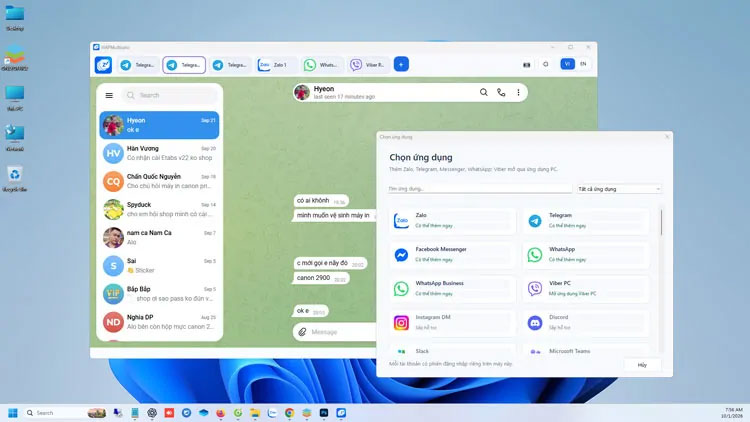The width and height of the screenshot is (750, 422).
Task: Click the Viber PC icon in the app chooser
Action: pos(535,289)
